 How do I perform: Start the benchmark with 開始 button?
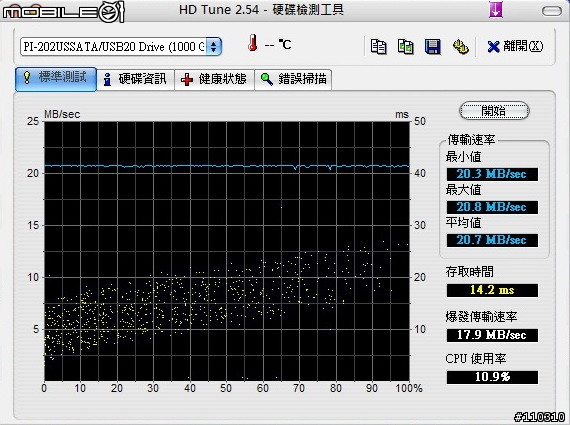(494, 110)
